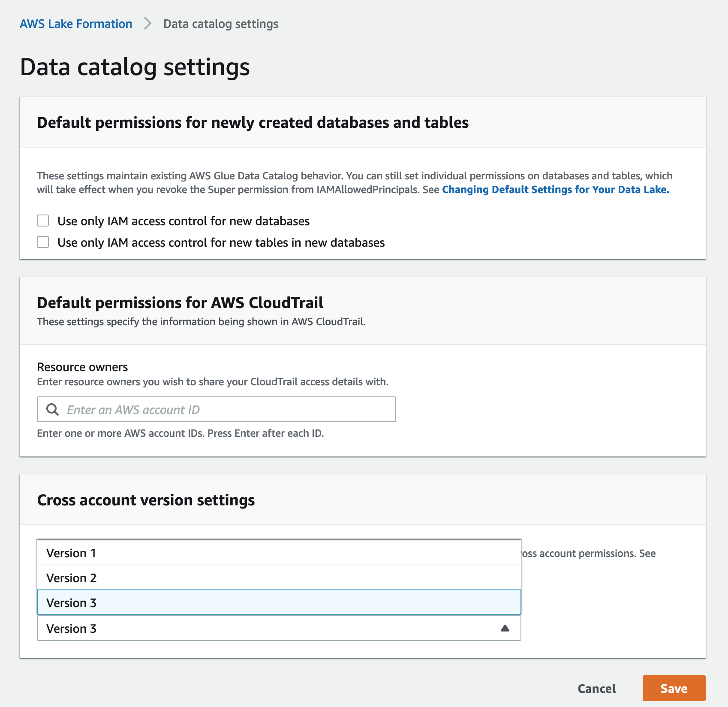
Task: Open Changing Default Settings for Your Data Lake link
Action: pos(555,190)
